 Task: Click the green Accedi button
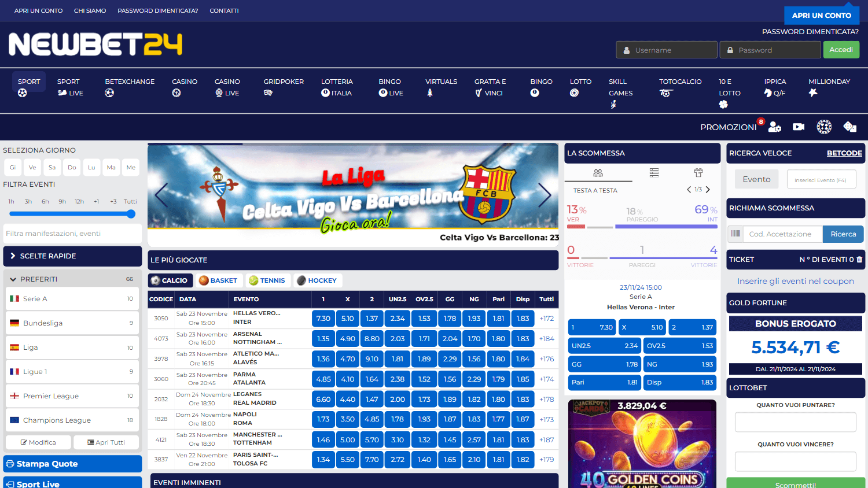tap(841, 50)
